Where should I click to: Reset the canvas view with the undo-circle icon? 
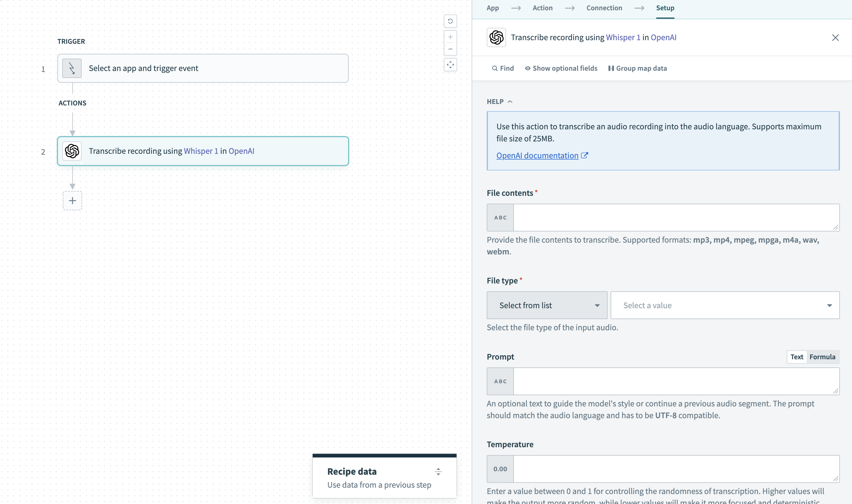click(x=450, y=21)
